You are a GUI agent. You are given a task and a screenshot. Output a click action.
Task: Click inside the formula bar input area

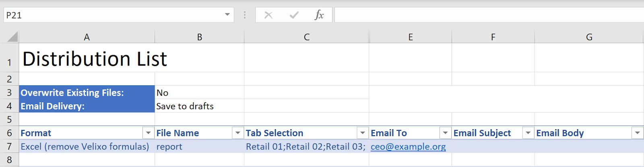pyautogui.click(x=489, y=15)
